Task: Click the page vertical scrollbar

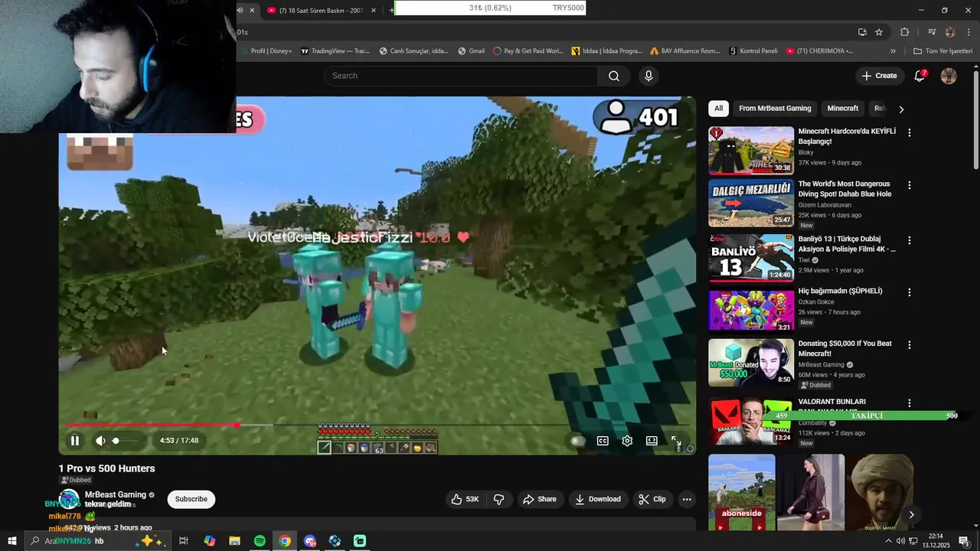Action: tap(976, 120)
